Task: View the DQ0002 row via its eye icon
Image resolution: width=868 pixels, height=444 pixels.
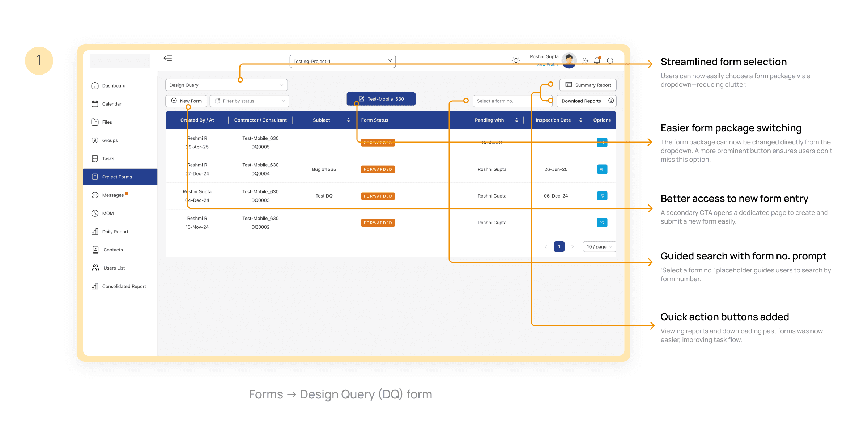Action: [602, 223]
